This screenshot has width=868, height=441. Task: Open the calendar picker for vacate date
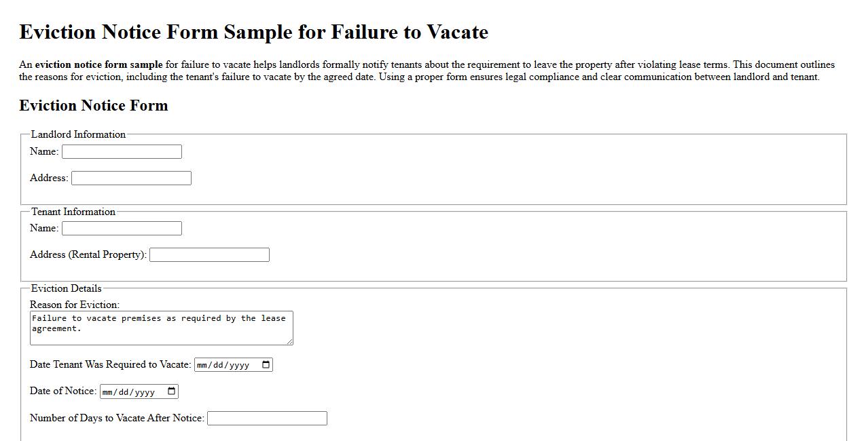266,364
